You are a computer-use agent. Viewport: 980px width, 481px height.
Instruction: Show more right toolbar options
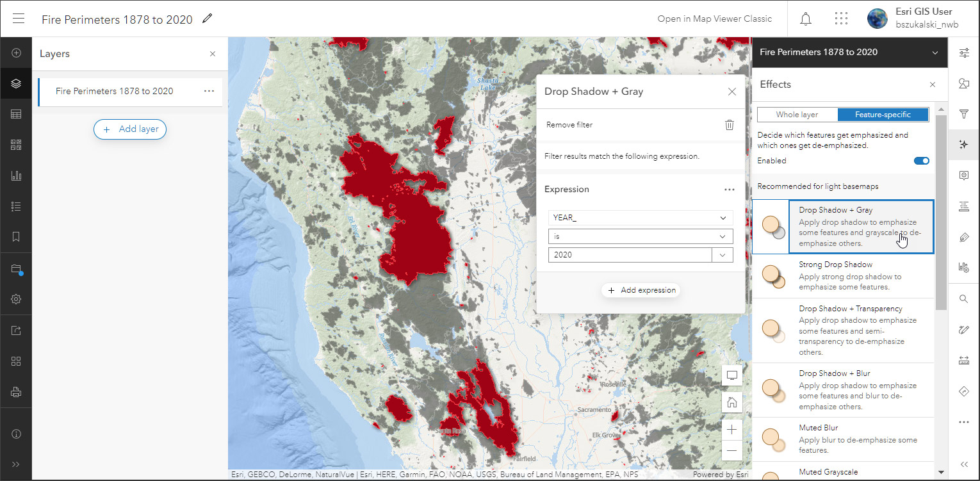[964, 422]
